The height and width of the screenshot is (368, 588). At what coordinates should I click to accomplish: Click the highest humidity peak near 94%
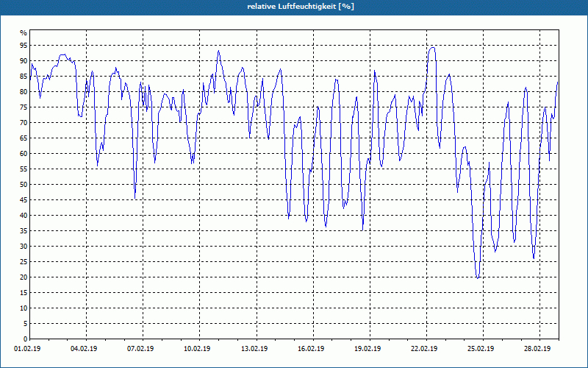(432, 48)
